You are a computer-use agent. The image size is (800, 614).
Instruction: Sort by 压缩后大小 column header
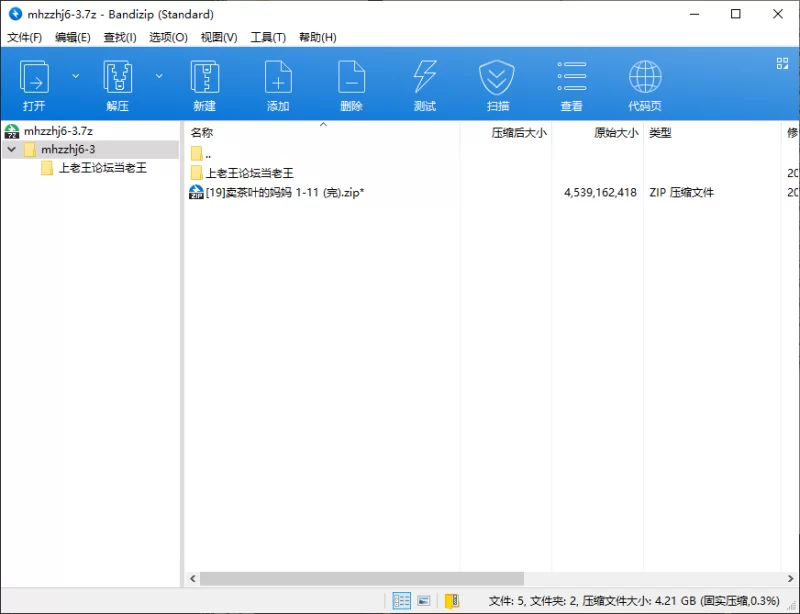(x=519, y=133)
